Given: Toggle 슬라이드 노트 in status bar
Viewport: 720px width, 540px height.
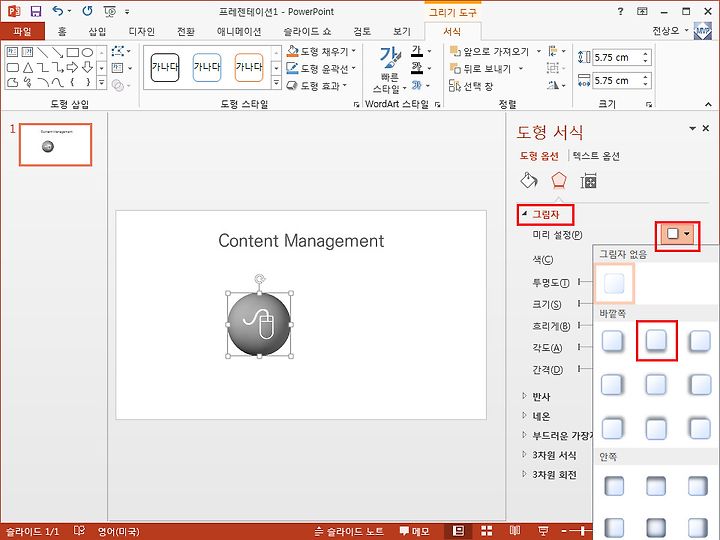Looking at the screenshot, I should point(349,531).
